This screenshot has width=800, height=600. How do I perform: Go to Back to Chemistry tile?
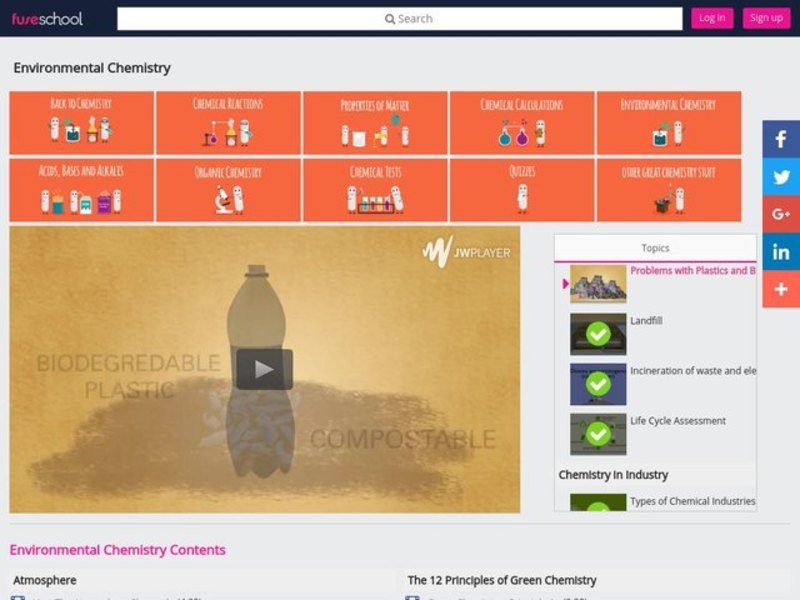(81, 122)
